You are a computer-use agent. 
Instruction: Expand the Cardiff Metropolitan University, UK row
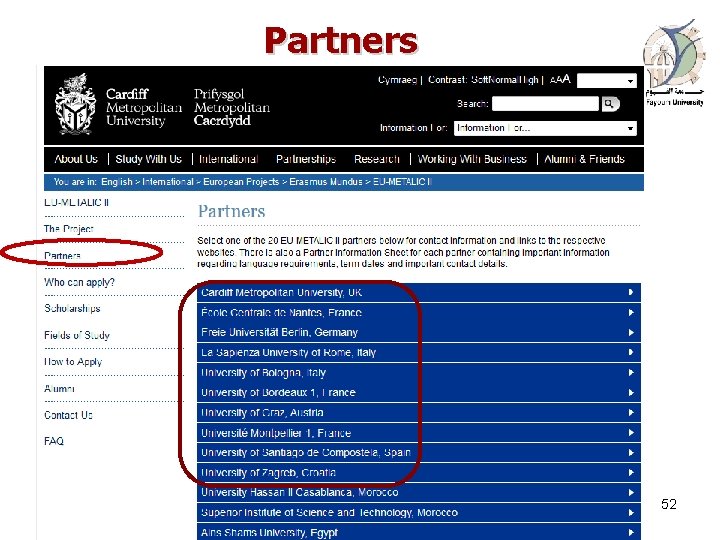point(418,292)
